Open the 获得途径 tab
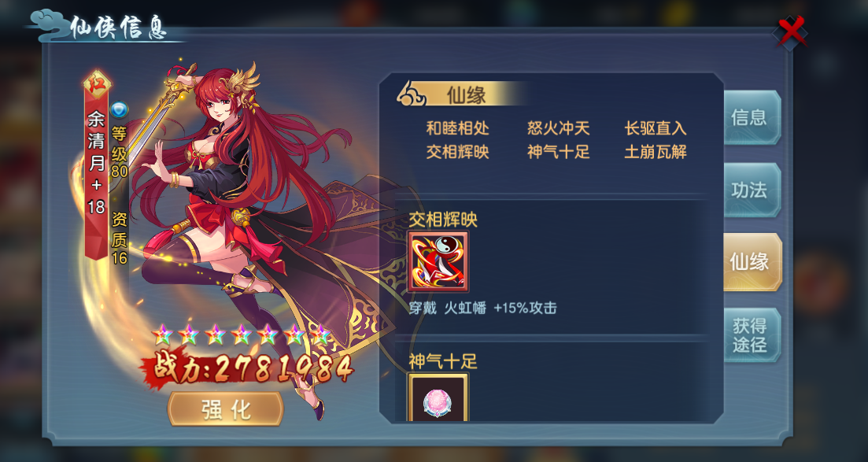The height and width of the screenshot is (462, 868). coord(752,334)
